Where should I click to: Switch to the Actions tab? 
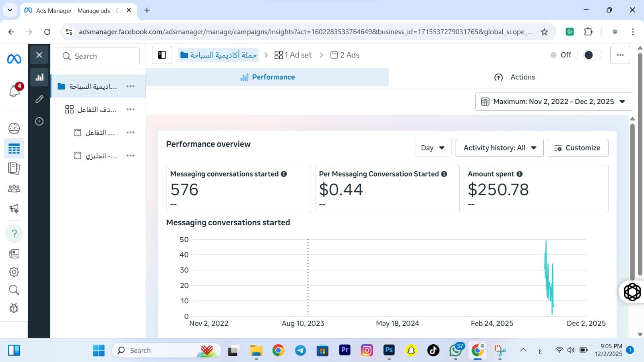point(515,77)
